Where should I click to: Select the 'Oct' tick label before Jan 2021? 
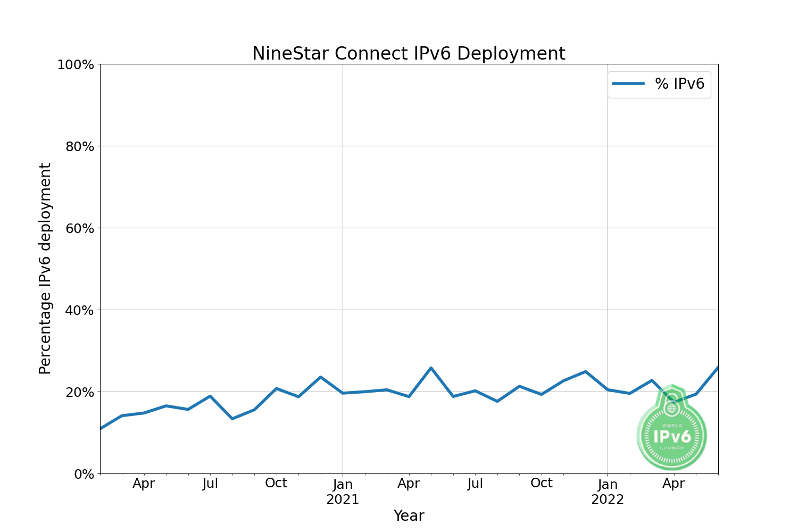(276, 483)
